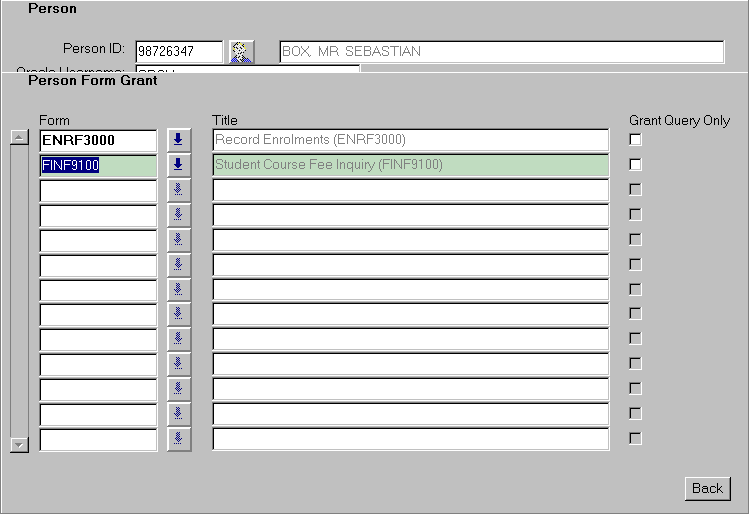Tick Grant Query Only for Student Course Fee Inquiry
749x514 pixels.
(635, 165)
